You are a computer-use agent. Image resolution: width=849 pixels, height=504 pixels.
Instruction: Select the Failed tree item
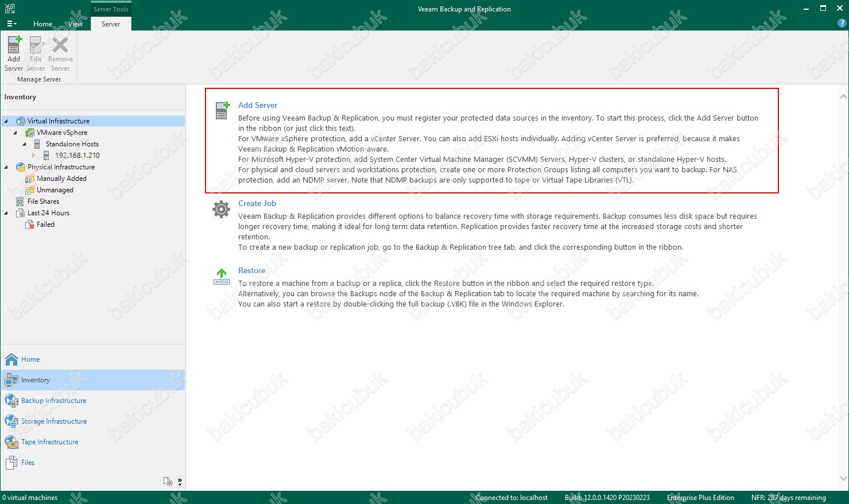click(45, 224)
